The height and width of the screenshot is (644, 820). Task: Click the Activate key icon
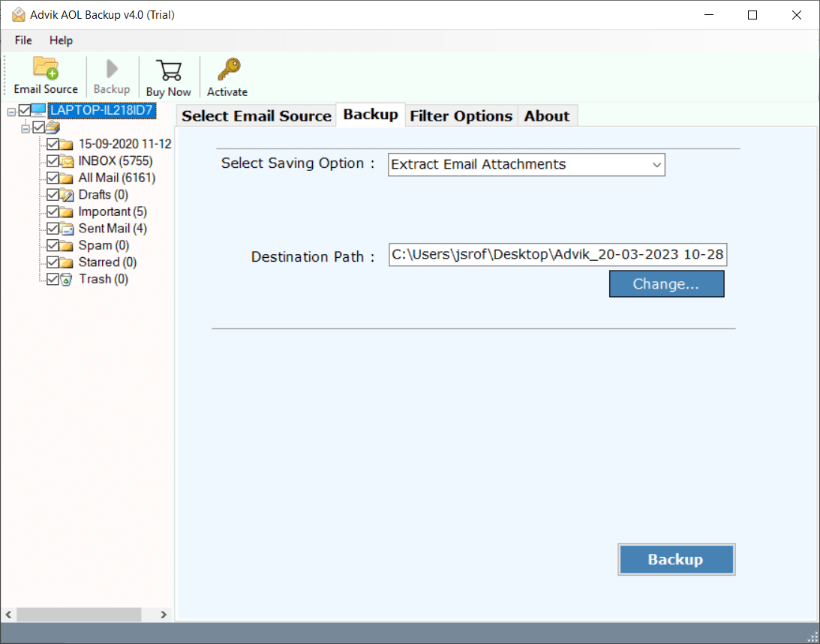pyautogui.click(x=229, y=70)
